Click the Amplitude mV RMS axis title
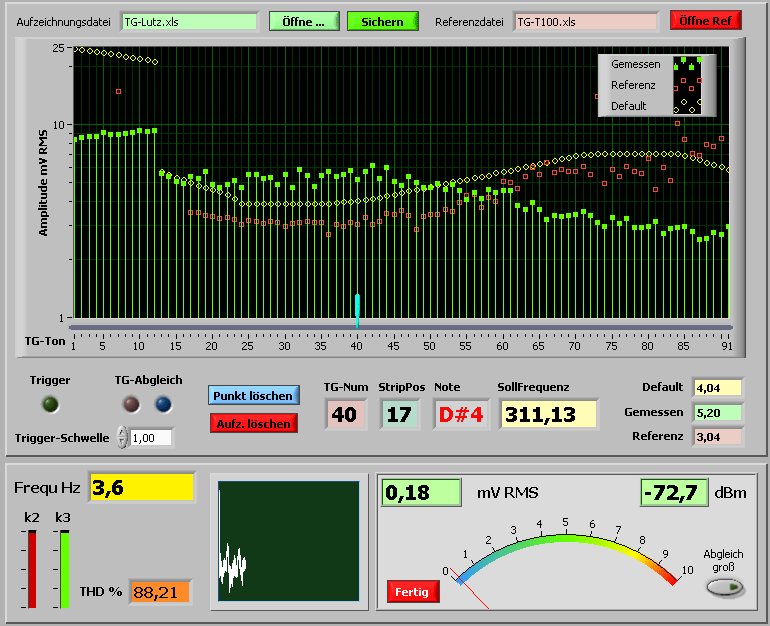 (x=43, y=183)
